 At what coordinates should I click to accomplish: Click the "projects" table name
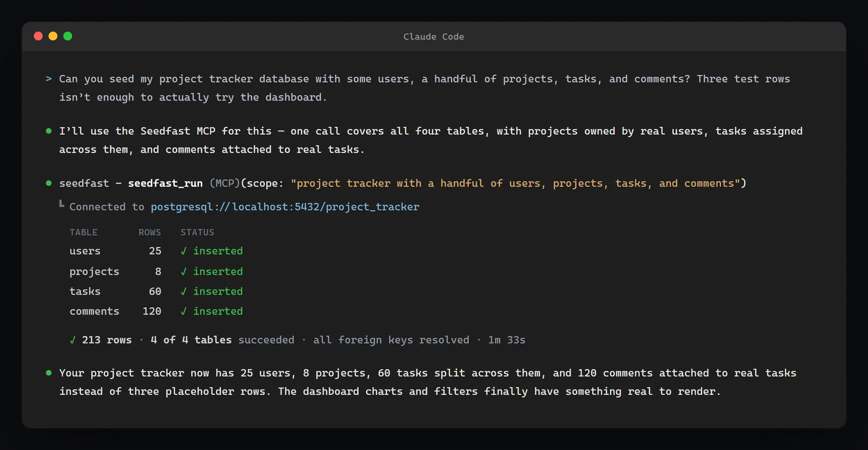(x=94, y=272)
